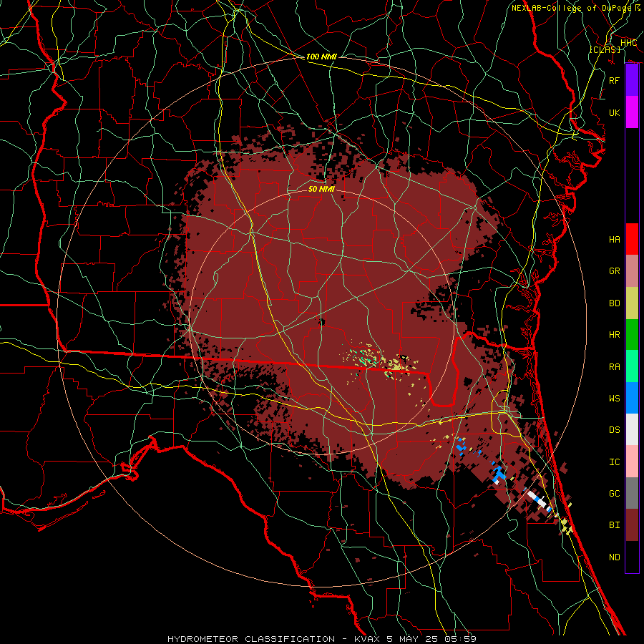Click the IC light pink legend swatch

632,462
